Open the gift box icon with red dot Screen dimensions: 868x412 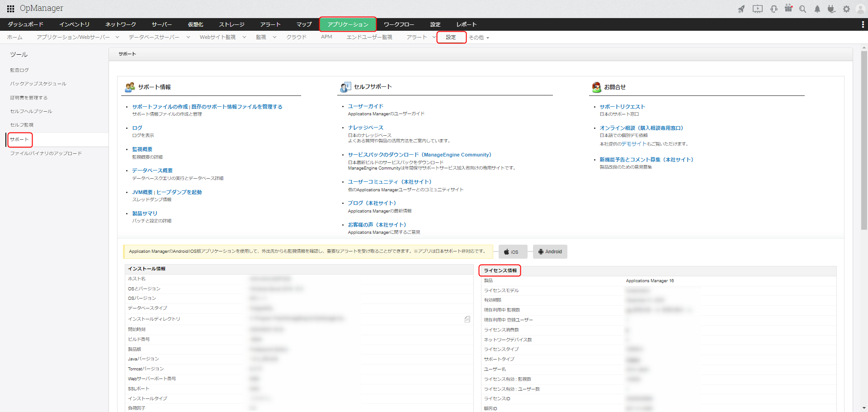tap(789, 9)
